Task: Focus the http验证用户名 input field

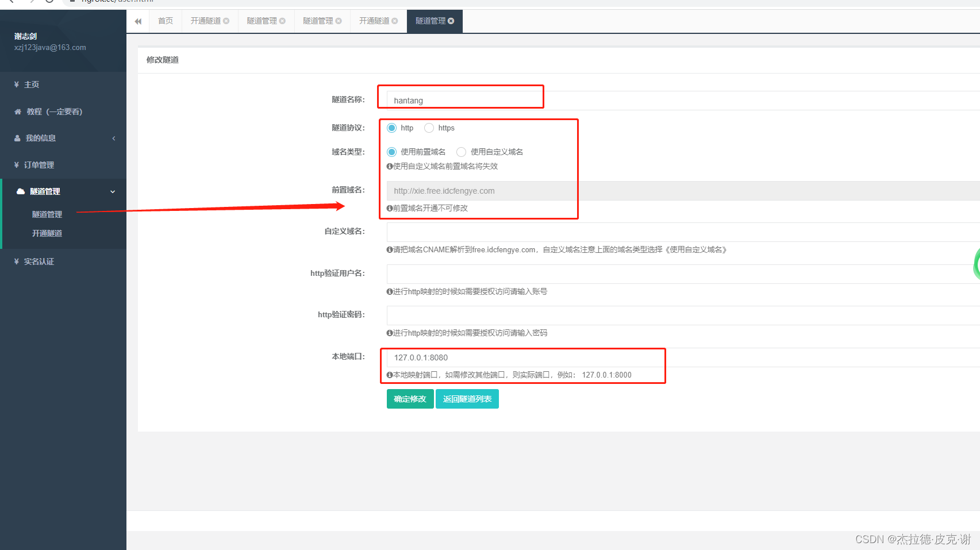Action: 683,274
